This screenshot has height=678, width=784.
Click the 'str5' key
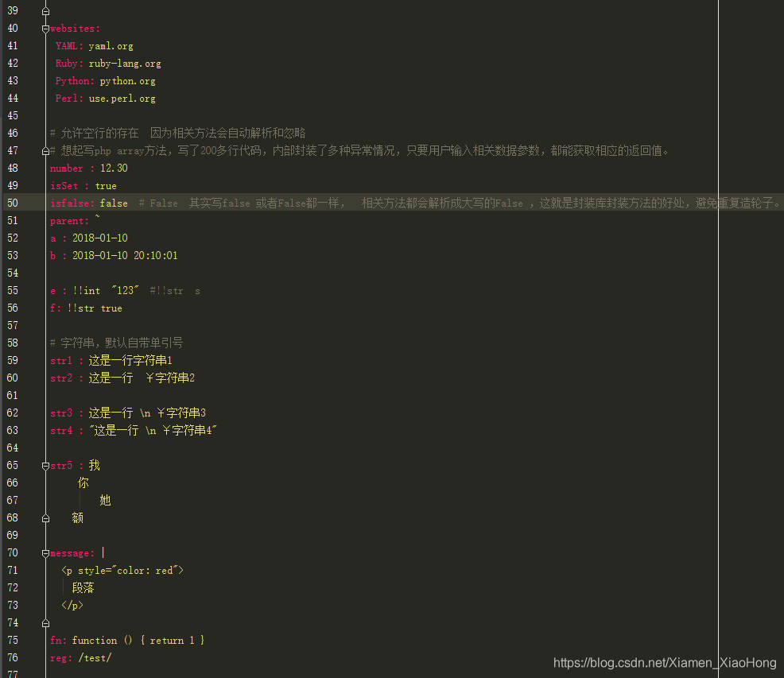tap(61, 466)
